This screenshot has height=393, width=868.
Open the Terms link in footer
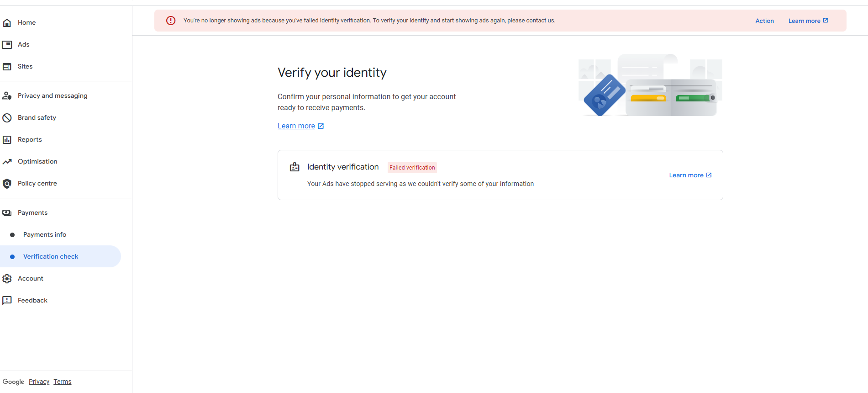[63, 382]
